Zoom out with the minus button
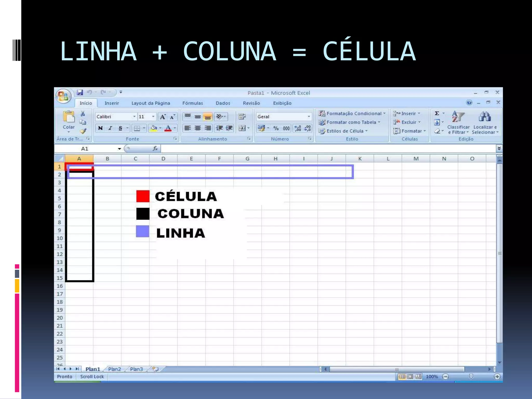 coord(445,377)
